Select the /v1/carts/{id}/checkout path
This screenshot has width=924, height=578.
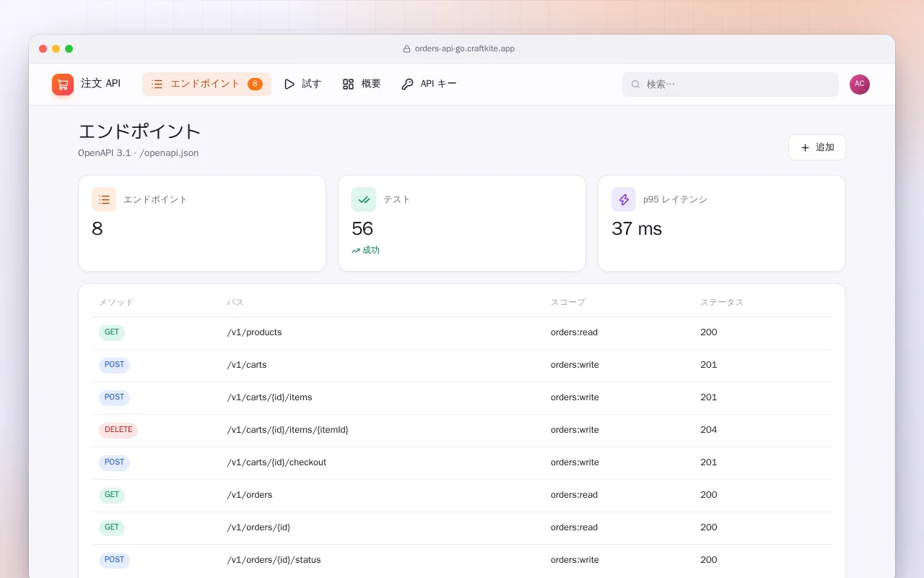(276, 462)
